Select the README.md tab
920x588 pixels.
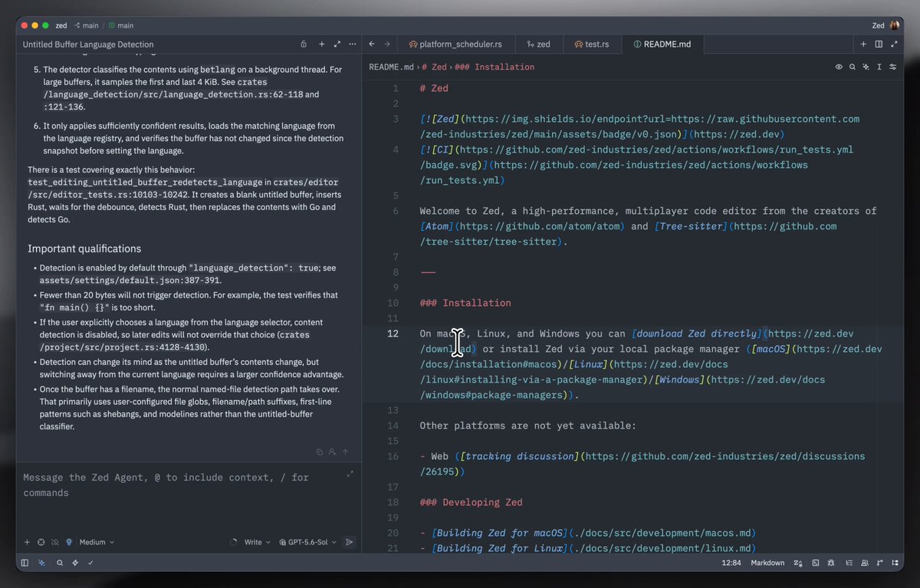point(662,44)
